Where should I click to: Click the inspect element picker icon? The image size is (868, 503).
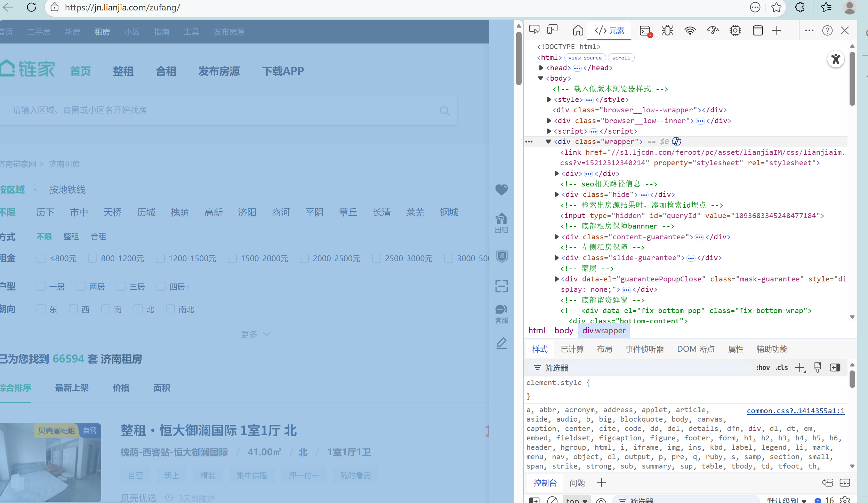coord(534,30)
